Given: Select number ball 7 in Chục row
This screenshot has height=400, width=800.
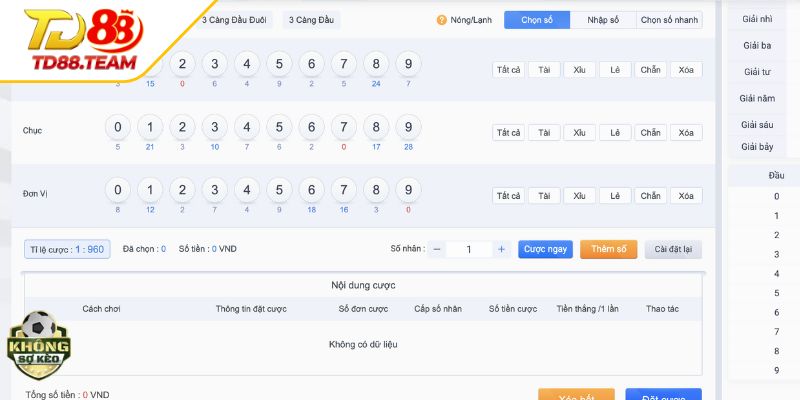Looking at the screenshot, I should (x=343, y=127).
